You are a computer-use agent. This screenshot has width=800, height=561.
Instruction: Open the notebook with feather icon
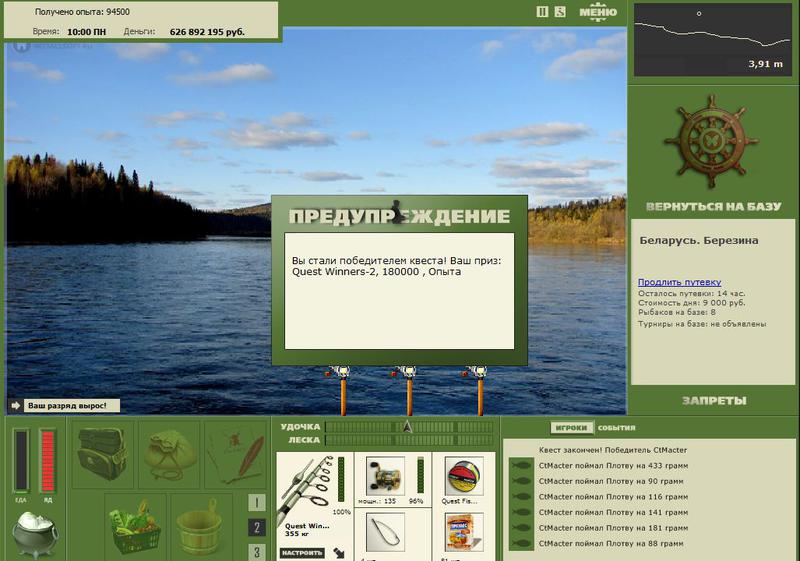pos(236,455)
